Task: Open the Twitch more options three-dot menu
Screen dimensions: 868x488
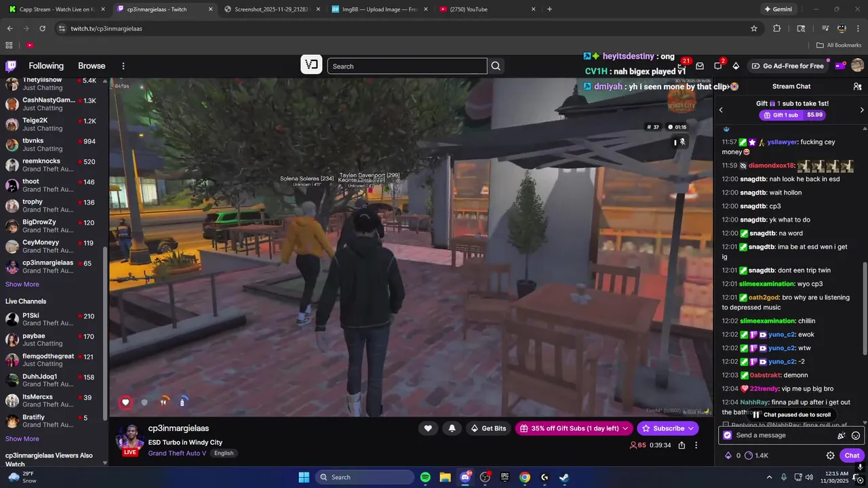Action: (123, 66)
